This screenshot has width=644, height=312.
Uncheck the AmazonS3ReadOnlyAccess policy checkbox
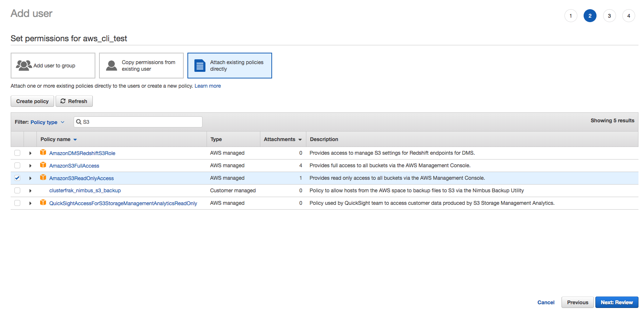pos(17,178)
